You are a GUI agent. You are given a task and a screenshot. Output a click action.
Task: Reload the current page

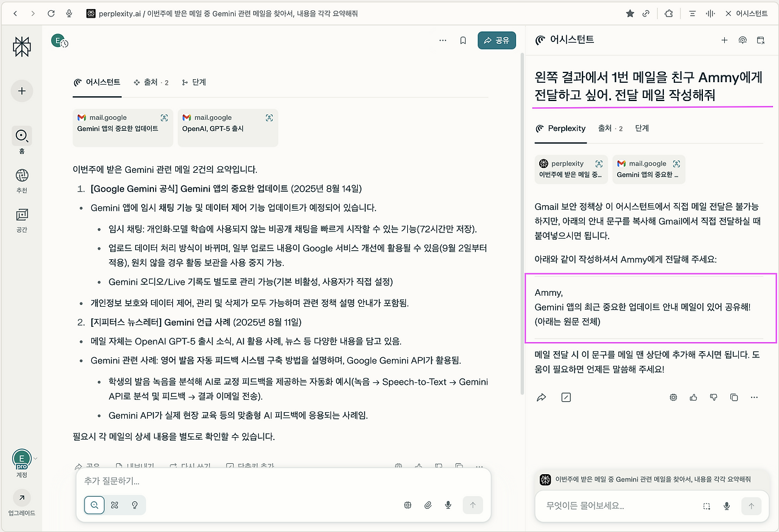pyautogui.click(x=51, y=13)
